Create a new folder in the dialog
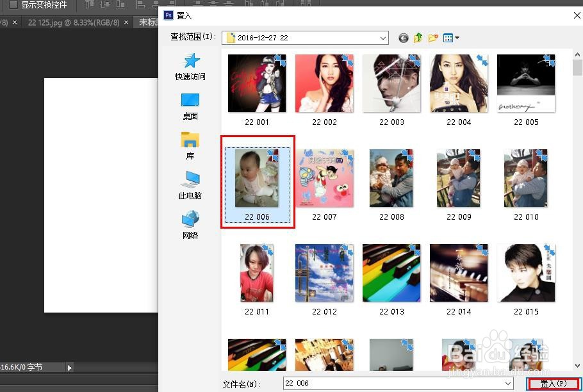Screen dimensions: 583x392 [433, 38]
